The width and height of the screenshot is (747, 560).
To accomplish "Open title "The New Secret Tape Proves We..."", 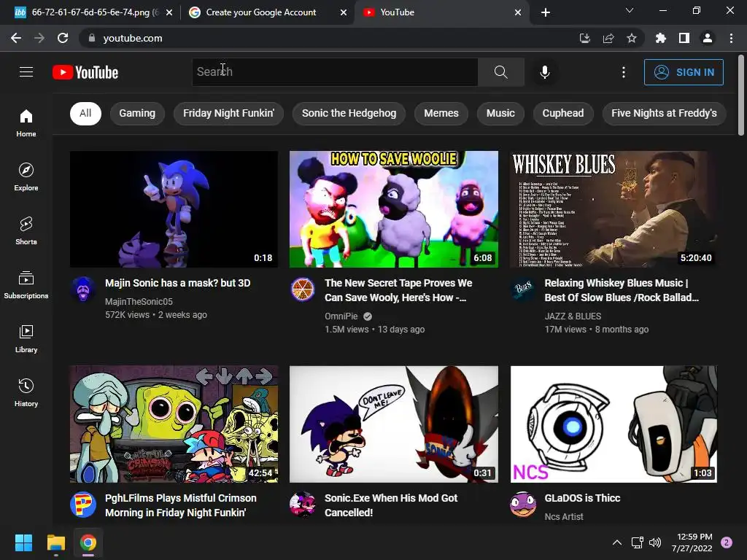I will [398, 290].
